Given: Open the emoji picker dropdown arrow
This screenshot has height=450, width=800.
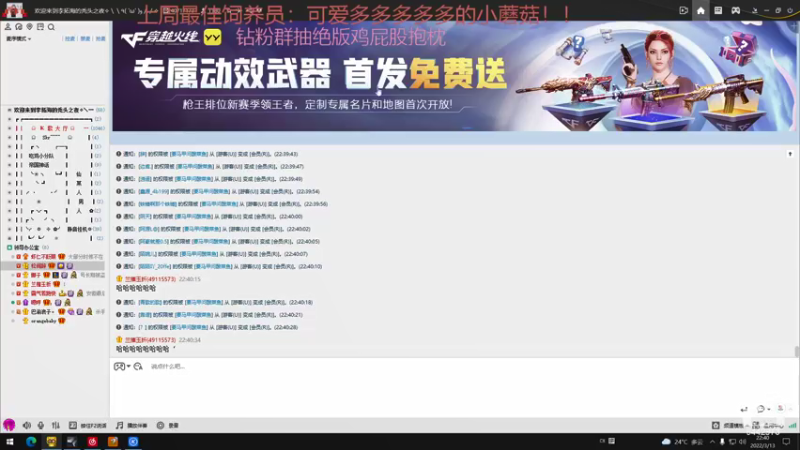Looking at the screenshot, I should (128, 366).
